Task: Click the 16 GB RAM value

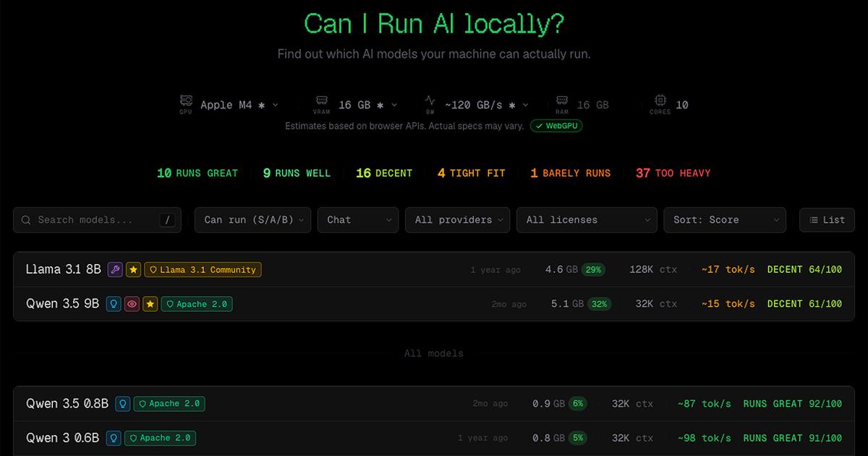Action: (x=593, y=105)
